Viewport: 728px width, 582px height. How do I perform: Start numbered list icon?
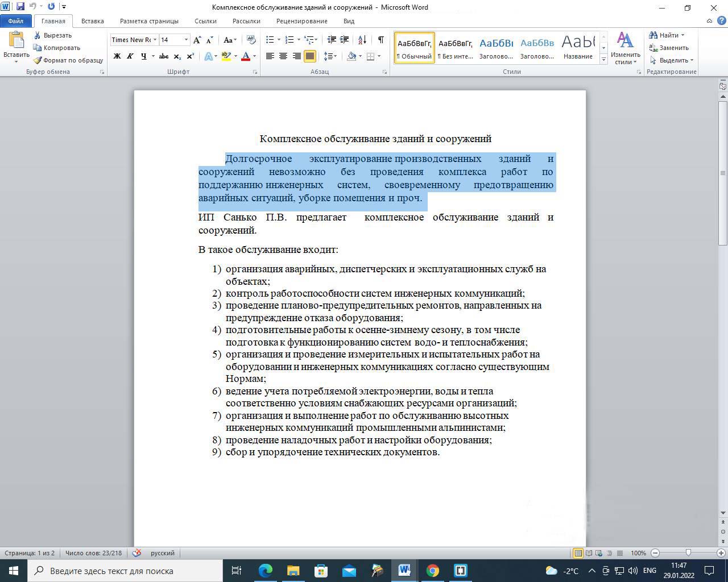[289, 40]
